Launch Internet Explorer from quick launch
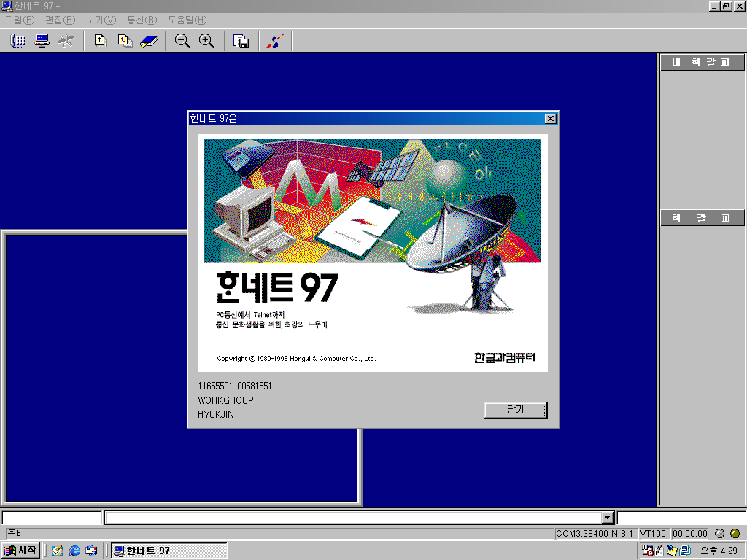The width and height of the screenshot is (747, 560). click(x=74, y=551)
